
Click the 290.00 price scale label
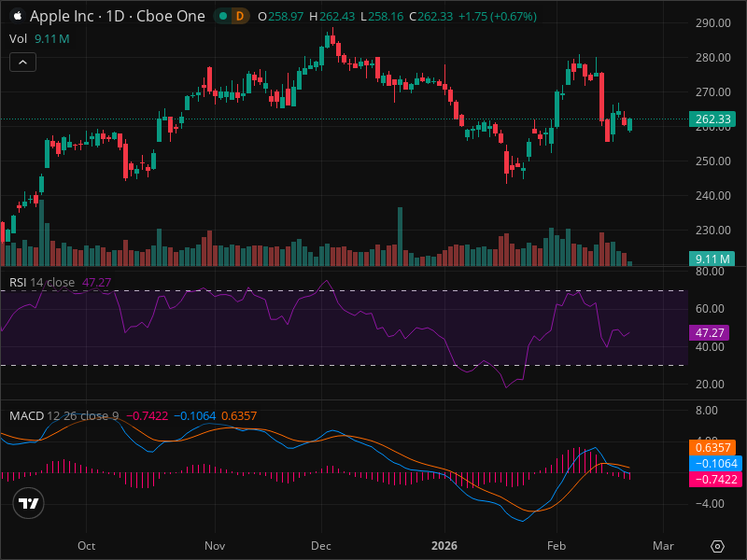pyautogui.click(x=712, y=22)
